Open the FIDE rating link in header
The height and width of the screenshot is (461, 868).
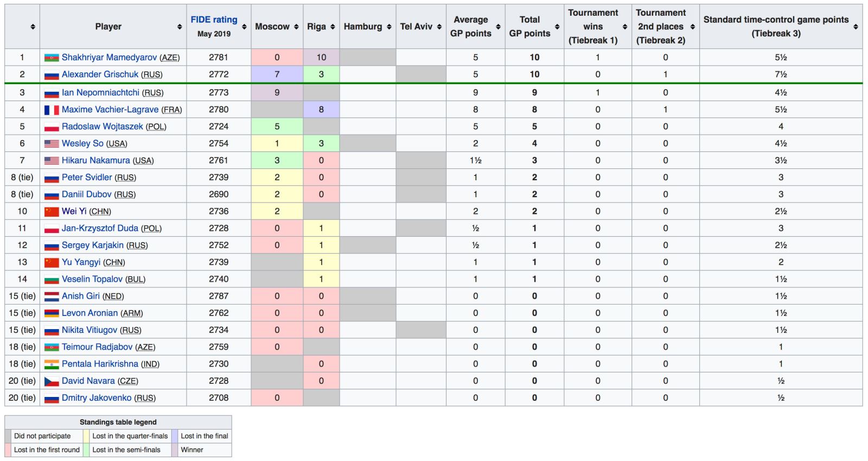tap(214, 20)
